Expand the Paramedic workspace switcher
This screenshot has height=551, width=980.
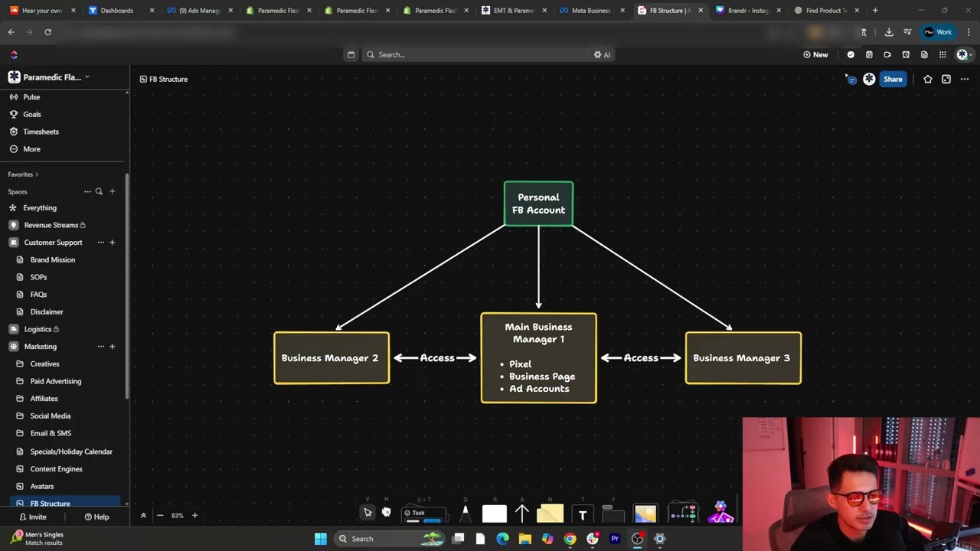point(50,77)
